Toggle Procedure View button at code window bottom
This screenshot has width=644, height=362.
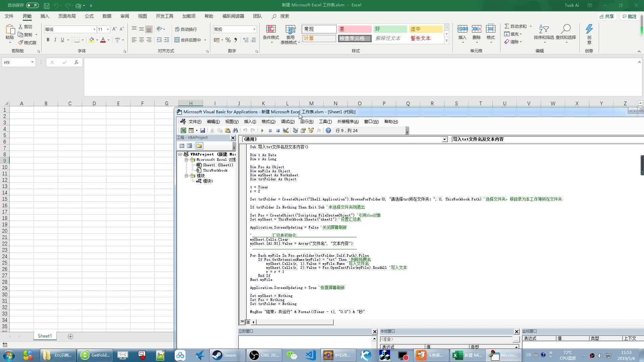[x=242, y=322]
